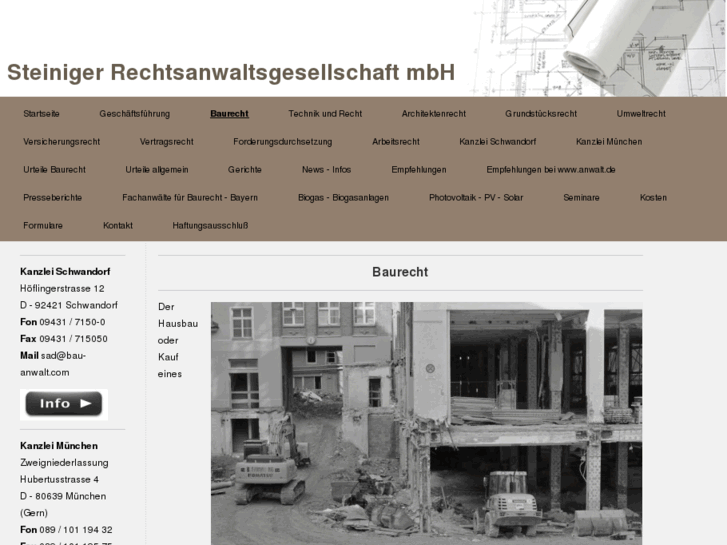Click the Höflingerstrasse 12 address line
Viewport: 727px width, 545px height.
[x=62, y=289]
